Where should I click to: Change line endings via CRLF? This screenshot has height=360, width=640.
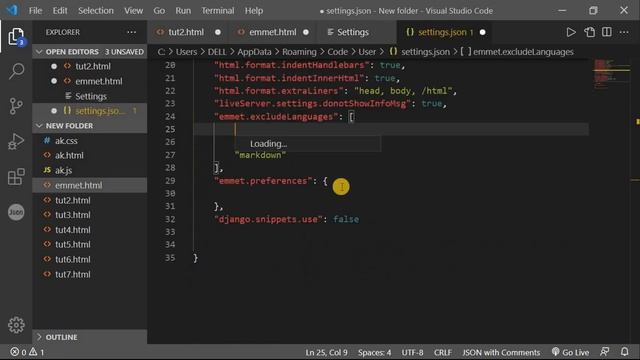pyautogui.click(x=442, y=352)
